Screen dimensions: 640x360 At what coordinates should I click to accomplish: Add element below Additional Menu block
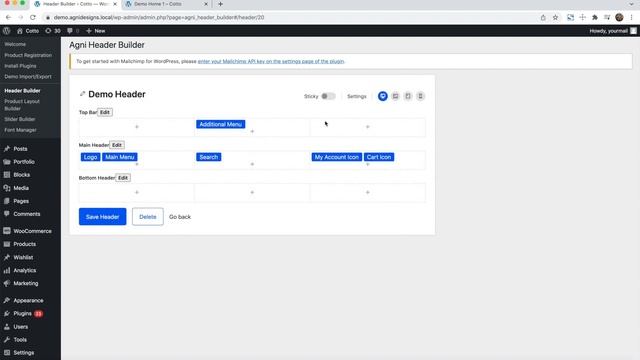coord(252,131)
